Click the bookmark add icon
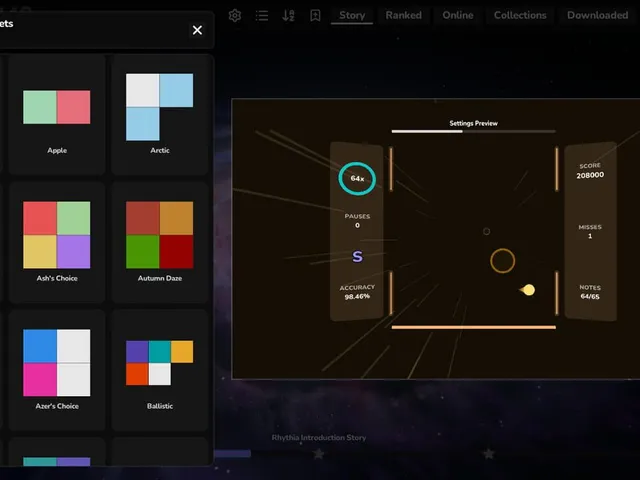The width and height of the screenshot is (640, 480). pos(315,16)
